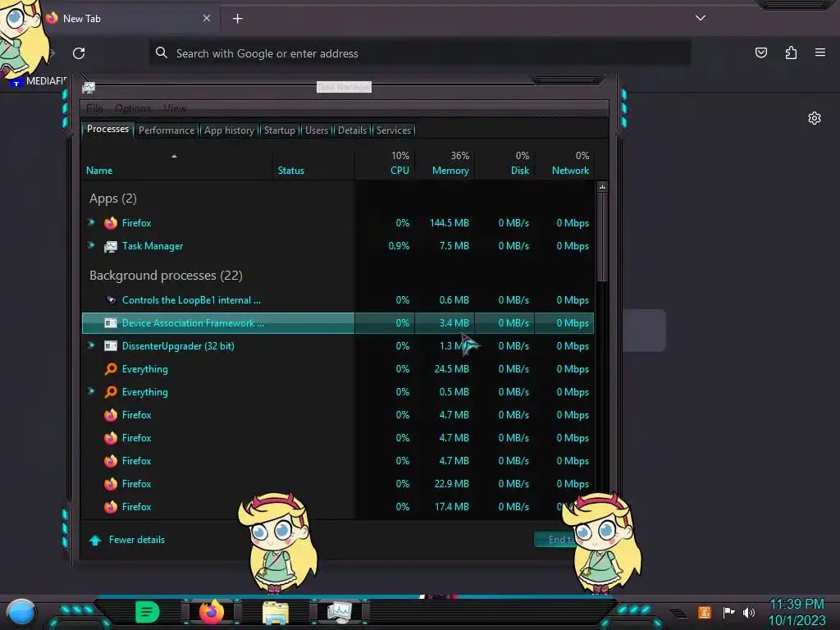Open a new Firefox tab

pos(237,19)
